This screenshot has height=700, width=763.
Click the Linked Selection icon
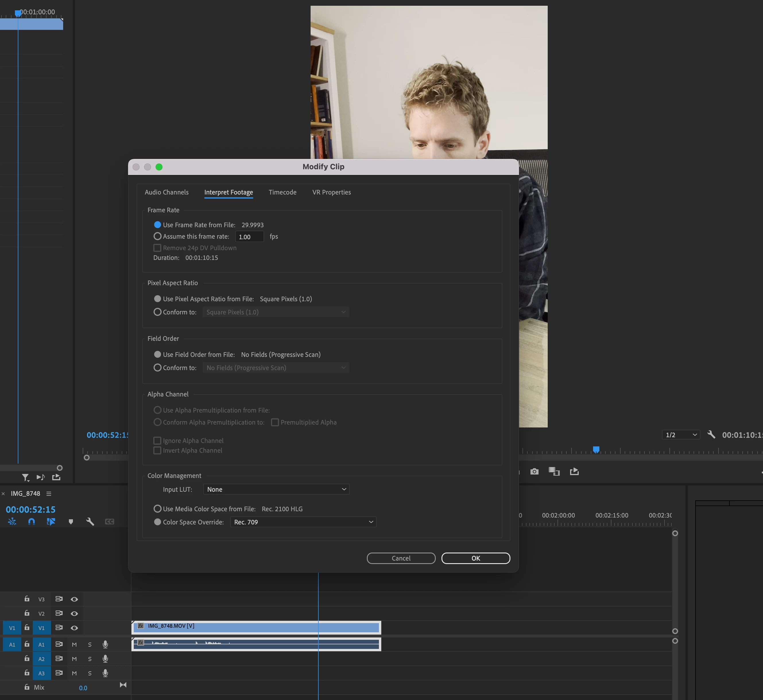[x=51, y=522]
